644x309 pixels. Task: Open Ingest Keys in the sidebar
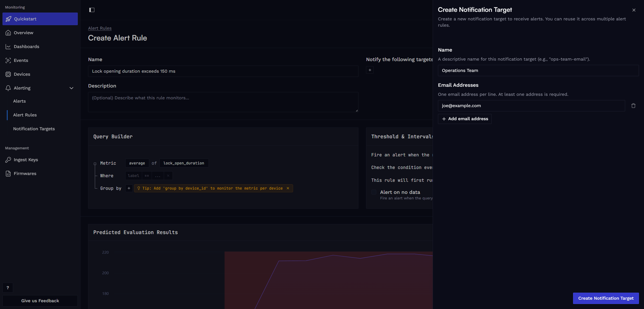[26, 160]
